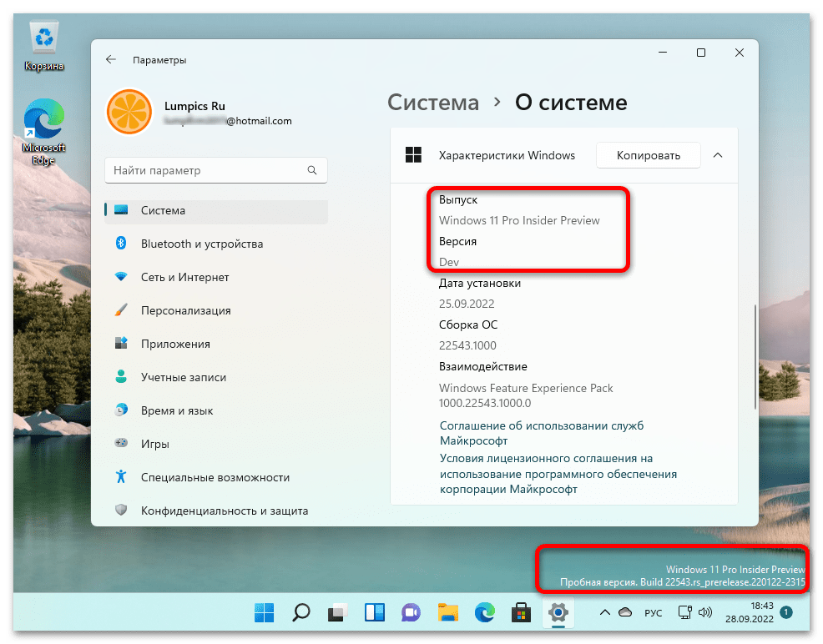Open the Игры category
The width and height of the screenshot is (823, 644).
click(x=216, y=443)
